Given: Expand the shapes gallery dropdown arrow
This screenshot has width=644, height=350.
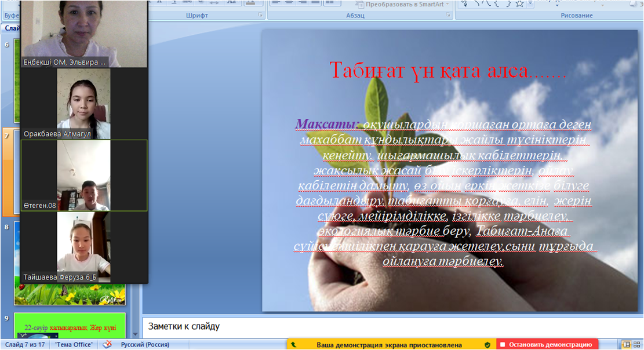Looking at the screenshot, I should point(531,4).
